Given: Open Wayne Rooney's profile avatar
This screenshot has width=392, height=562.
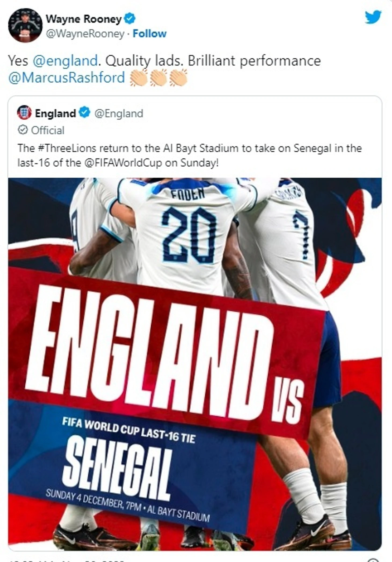Looking at the screenshot, I should pos(26,25).
